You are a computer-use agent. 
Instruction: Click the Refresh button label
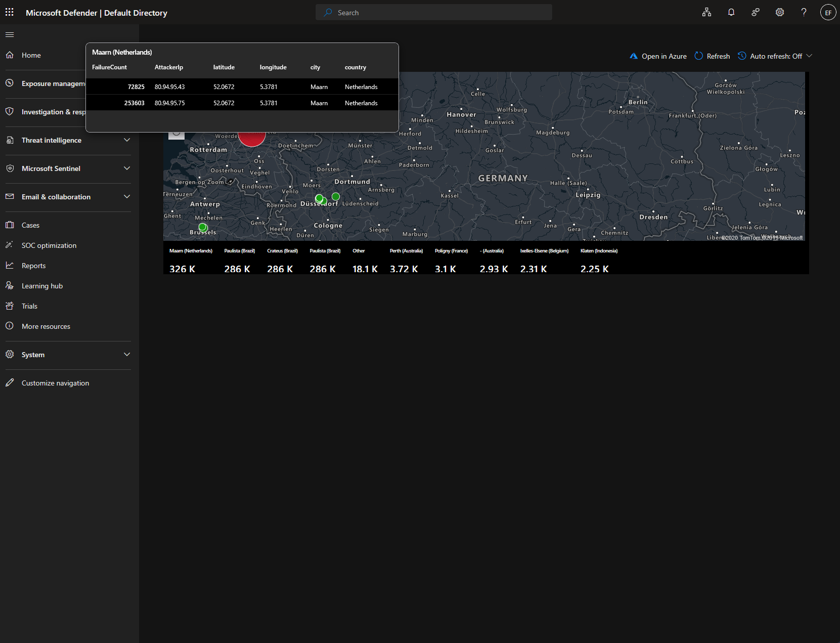point(718,56)
